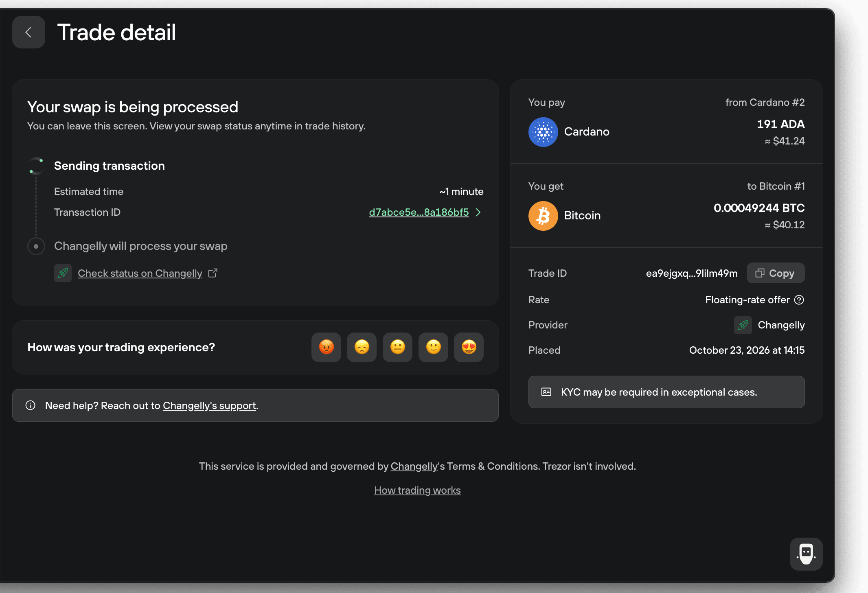This screenshot has height=593, width=868.
Task: Open transaction ID d7abce5e...8a186bf5 link
Action: tap(419, 212)
